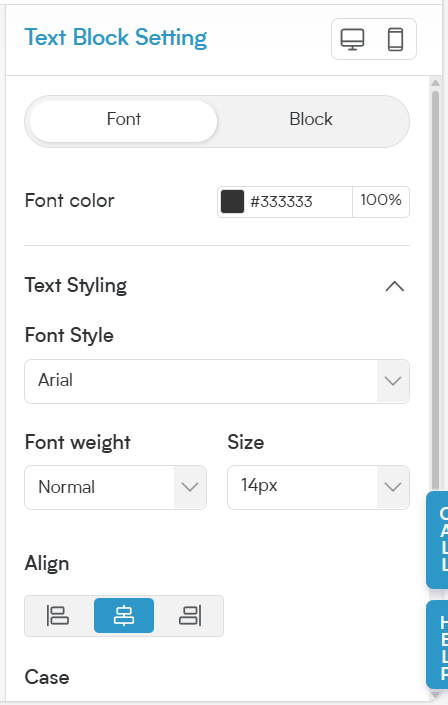This screenshot has height=705, width=448.
Task: Click the upper blue side tab
Action: 437,540
